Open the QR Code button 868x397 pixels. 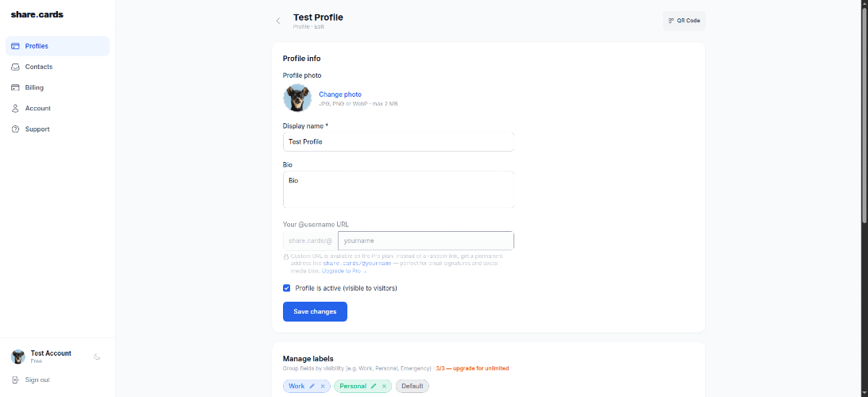684,21
